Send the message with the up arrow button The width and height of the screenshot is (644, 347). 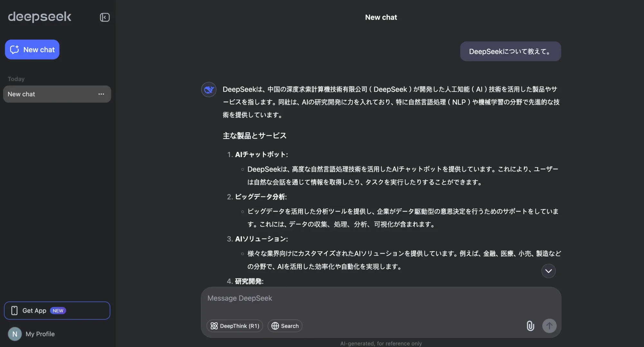coord(549,326)
